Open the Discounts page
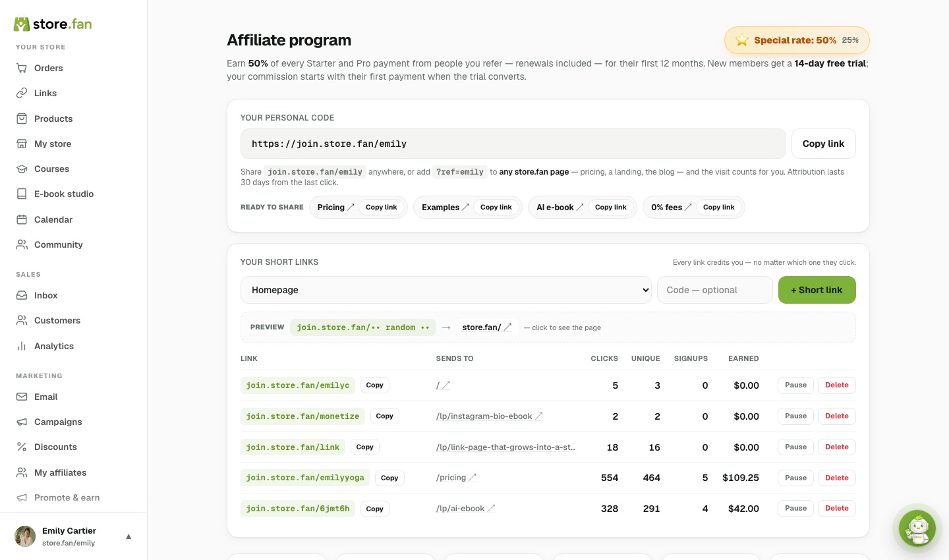The width and height of the screenshot is (949, 560). (x=55, y=447)
